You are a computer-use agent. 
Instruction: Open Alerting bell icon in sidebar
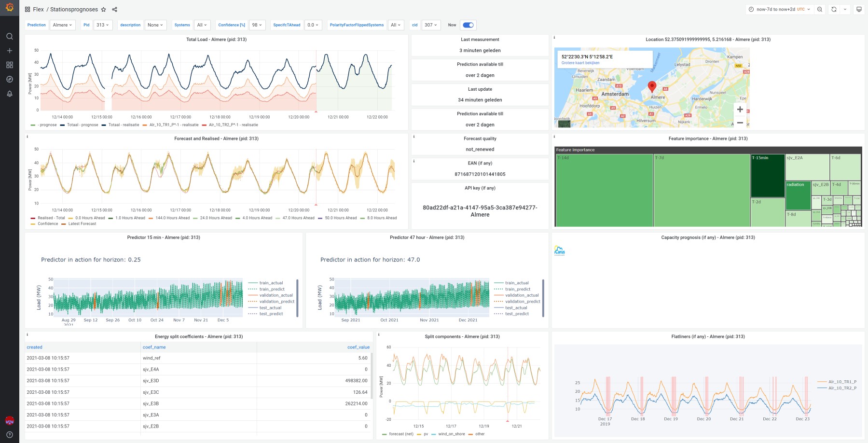tap(10, 94)
